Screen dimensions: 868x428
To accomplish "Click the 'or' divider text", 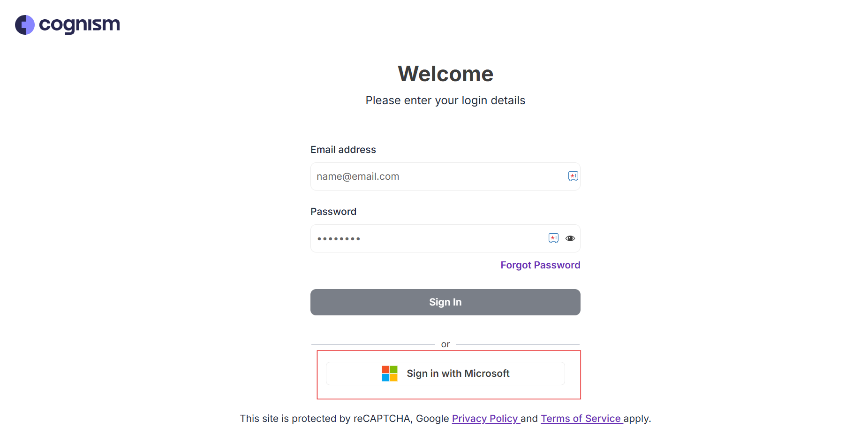I will (445, 344).
